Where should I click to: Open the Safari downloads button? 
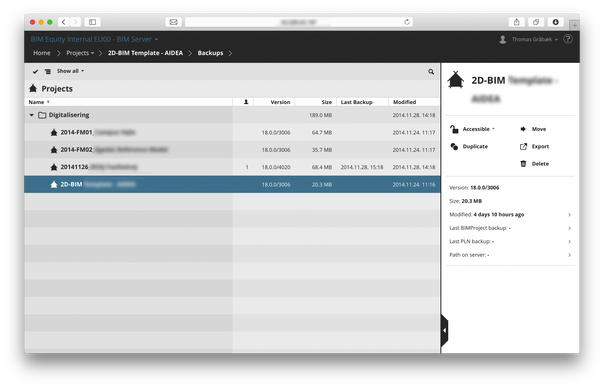pyautogui.click(x=555, y=22)
